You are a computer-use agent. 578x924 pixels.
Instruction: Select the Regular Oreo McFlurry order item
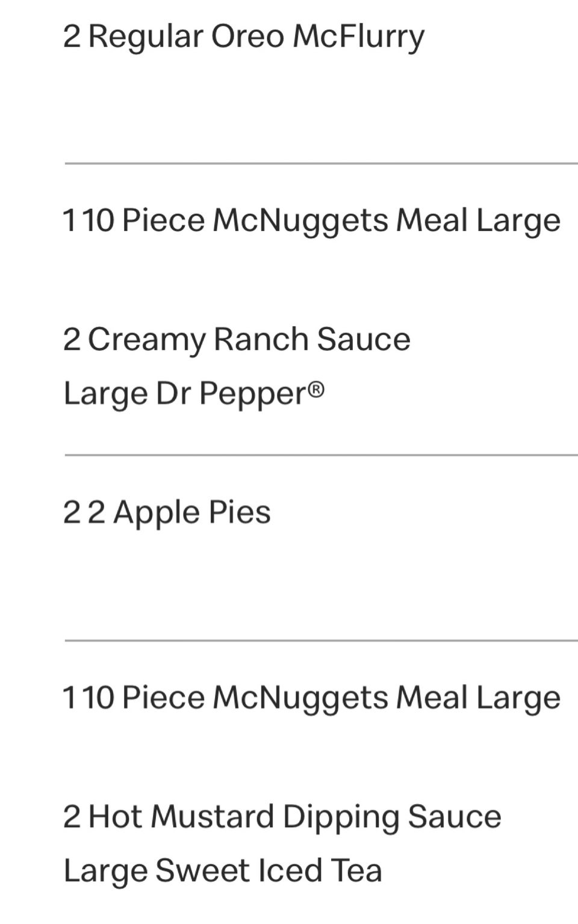click(x=244, y=37)
